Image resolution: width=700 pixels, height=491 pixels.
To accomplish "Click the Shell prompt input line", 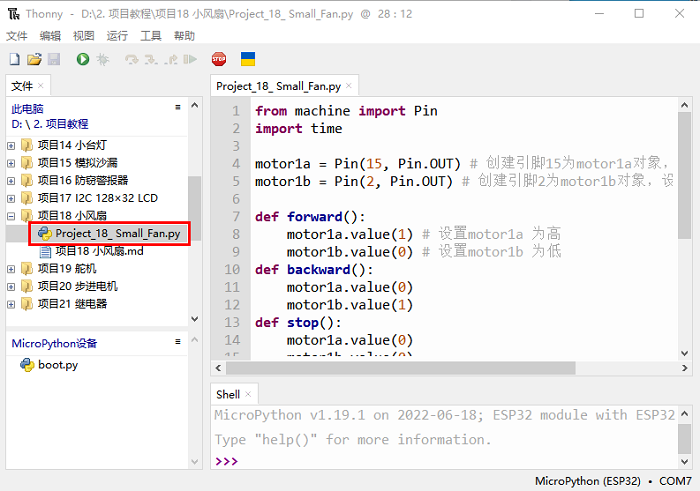I will [x=450, y=461].
